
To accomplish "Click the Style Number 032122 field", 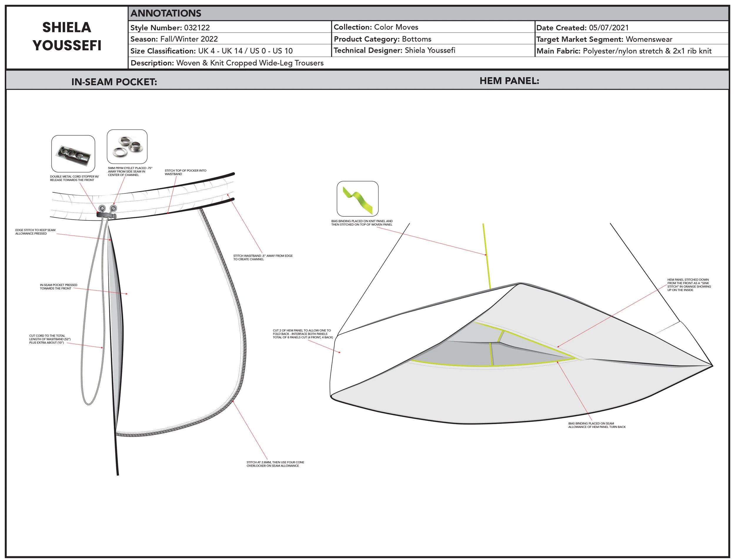I will (x=170, y=28).
